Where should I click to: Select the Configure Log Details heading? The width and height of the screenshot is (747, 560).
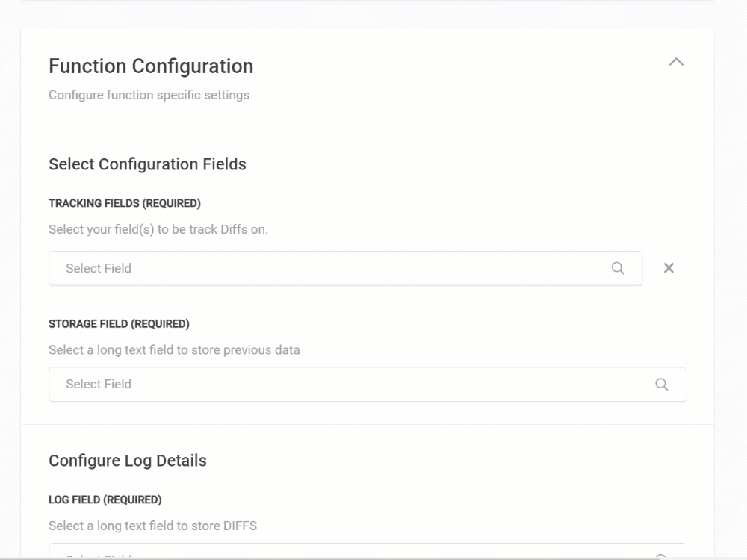click(128, 461)
